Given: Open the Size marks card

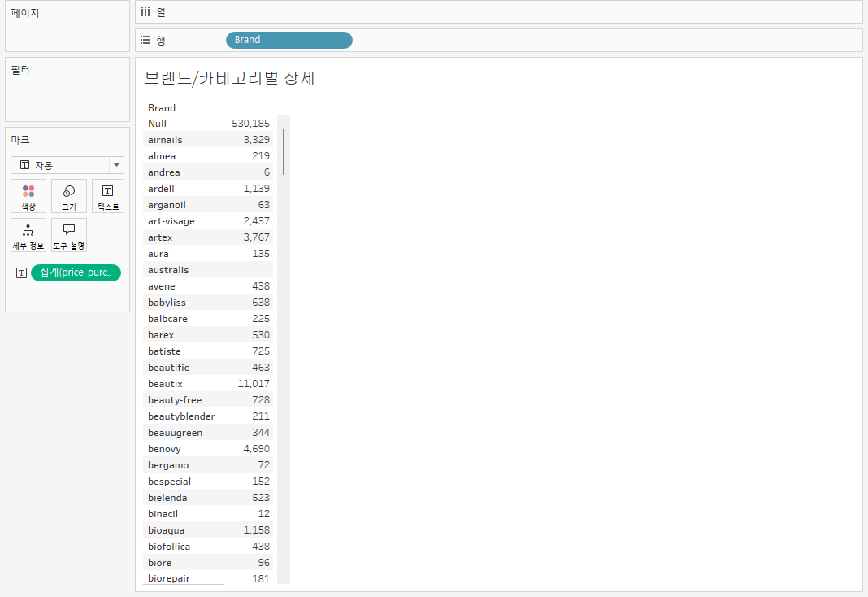Looking at the screenshot, I should pos(68,196).
